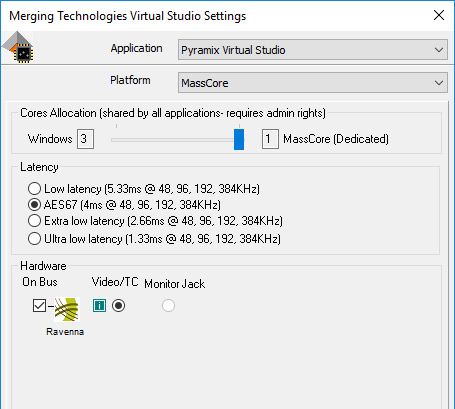455x409 pixels.
Task: Click the Cores Allocation slider track
Action: tap(177, 140)
